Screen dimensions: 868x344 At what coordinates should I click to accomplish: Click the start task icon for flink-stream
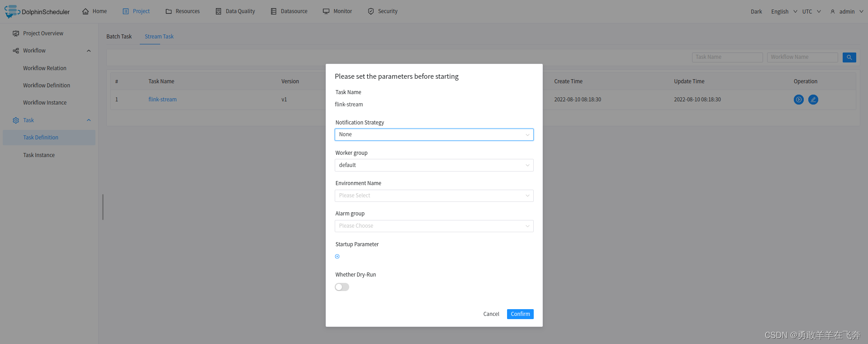coord(799,100)
